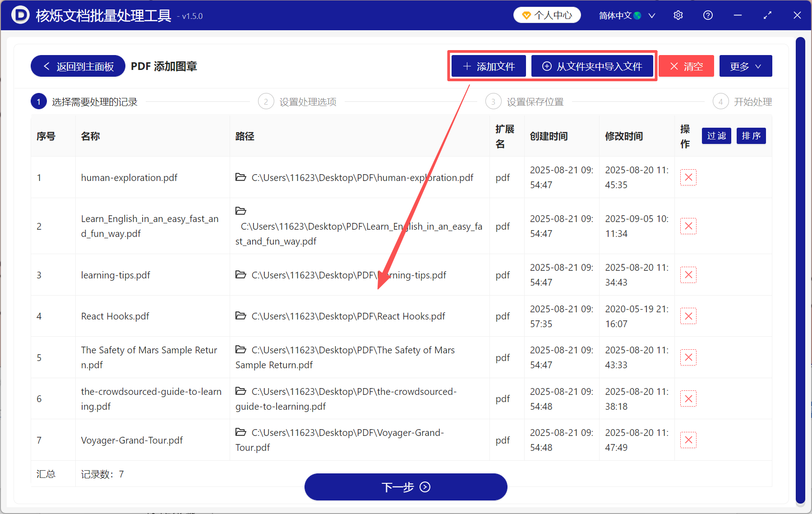Click the globe icon next to 简体中文
812x514 pixels.
(x=637, y=15)
